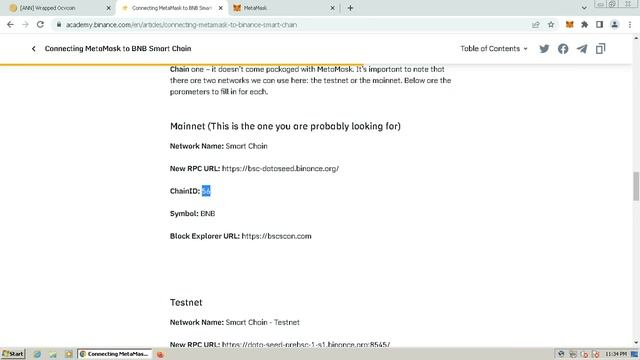
Task: Open the MetaMask fox extension icon
Action: click(569, 24)
